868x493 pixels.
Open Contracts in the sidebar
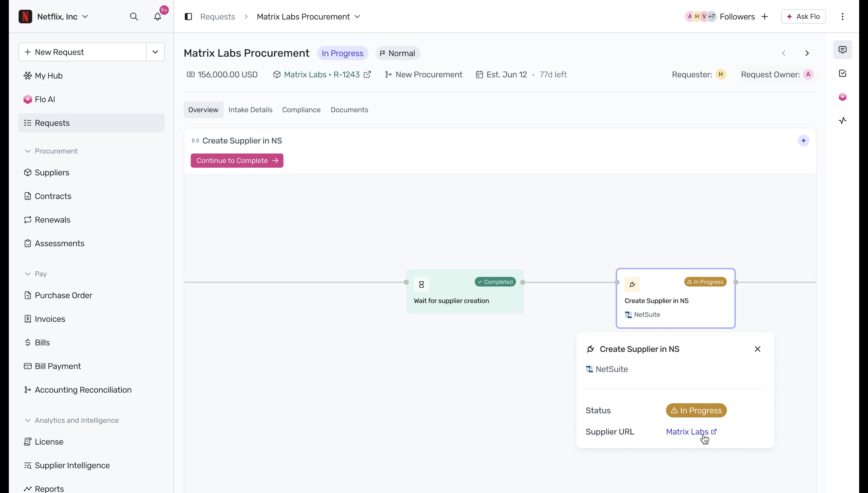(x=92, y=196)
